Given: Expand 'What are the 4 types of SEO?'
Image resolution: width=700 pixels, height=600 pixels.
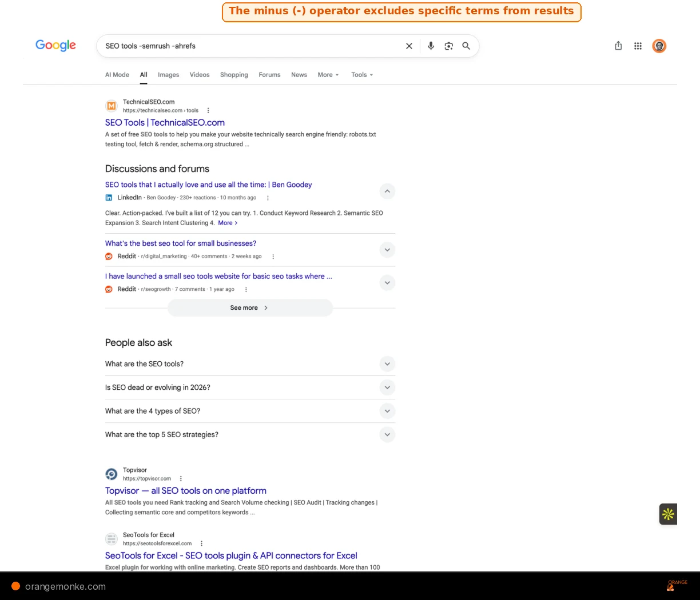Looking at the screenshot, I should [x=387, y=411].
